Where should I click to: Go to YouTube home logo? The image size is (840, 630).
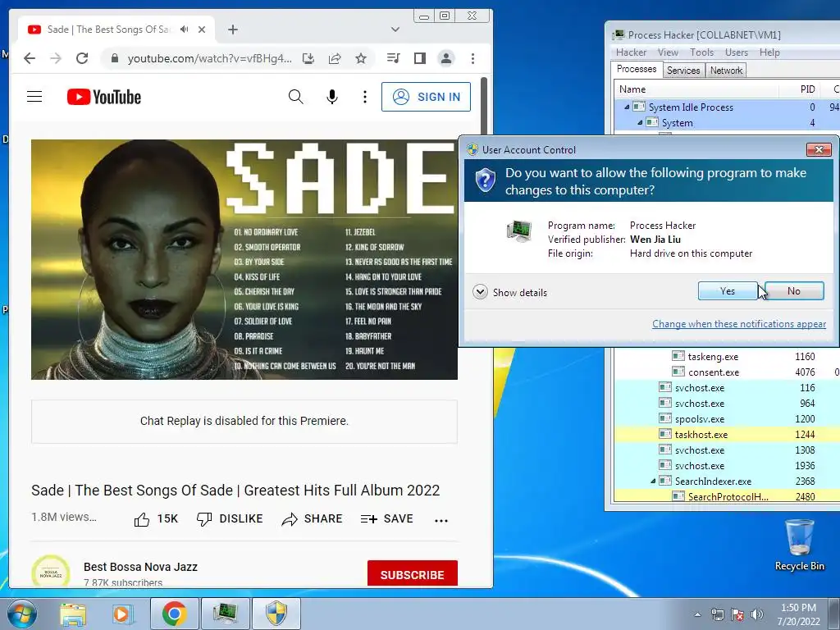tap(104, 97)
